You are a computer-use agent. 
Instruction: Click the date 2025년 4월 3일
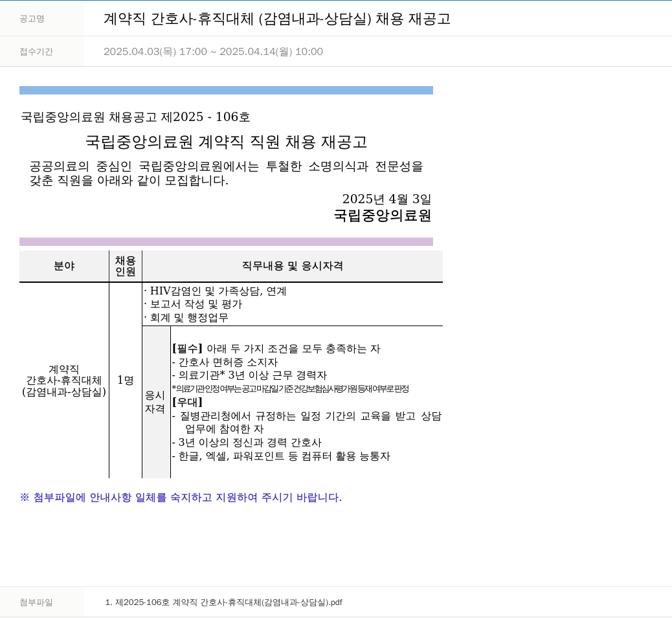coord(386,199)
